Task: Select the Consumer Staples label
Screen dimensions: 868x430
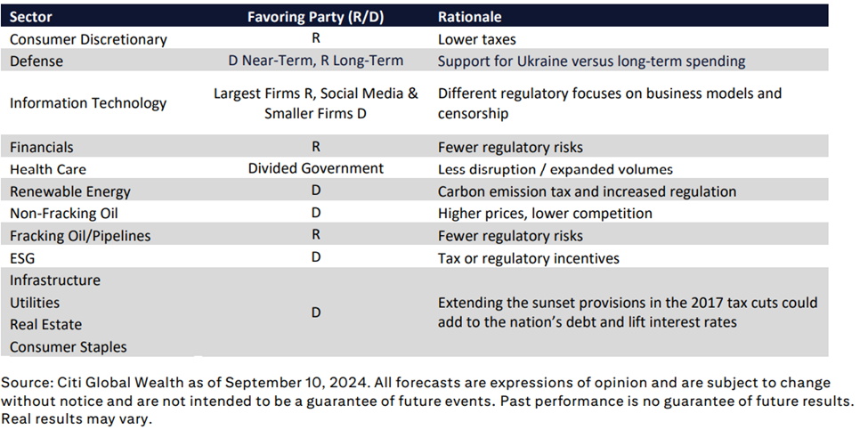Action: tap(68, 347)
